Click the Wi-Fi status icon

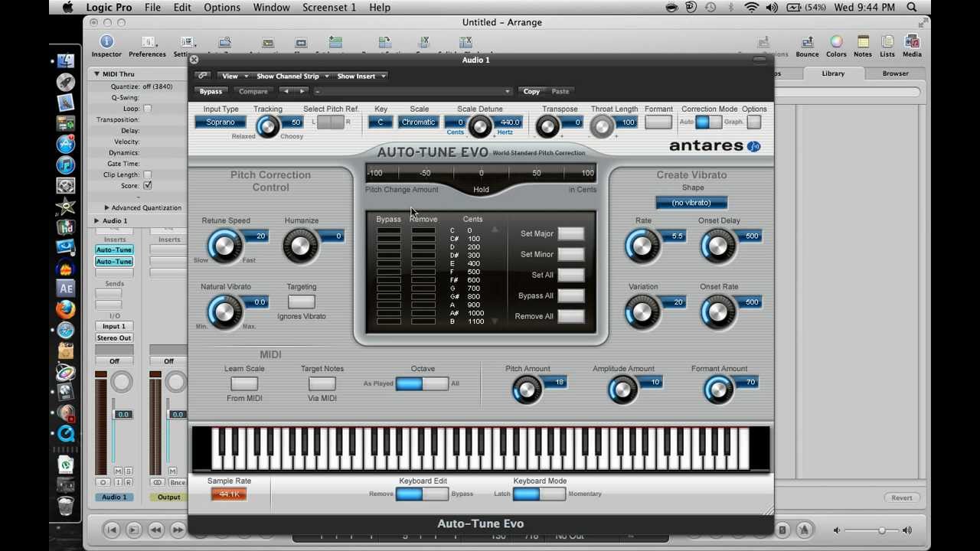[x=752, y=7]
